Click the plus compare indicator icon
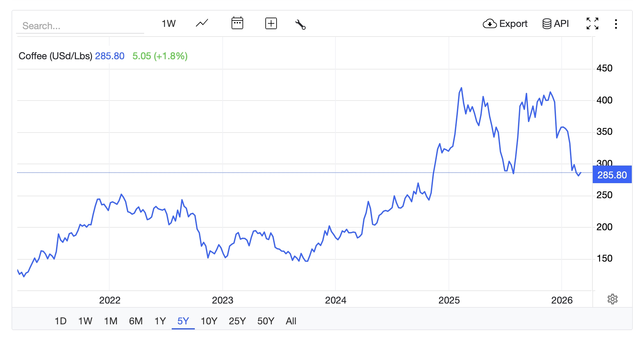 click(271, 23)
